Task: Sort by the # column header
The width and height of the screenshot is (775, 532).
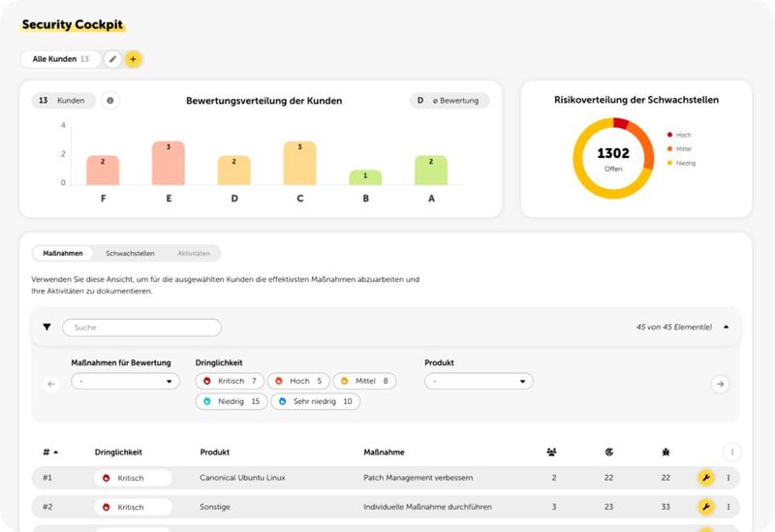Action: 50,452
